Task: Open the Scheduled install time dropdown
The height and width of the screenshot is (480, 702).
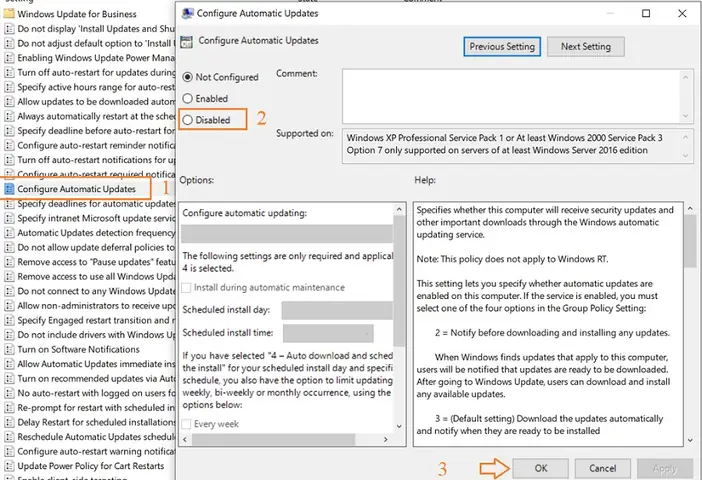Action: point(328,334)
